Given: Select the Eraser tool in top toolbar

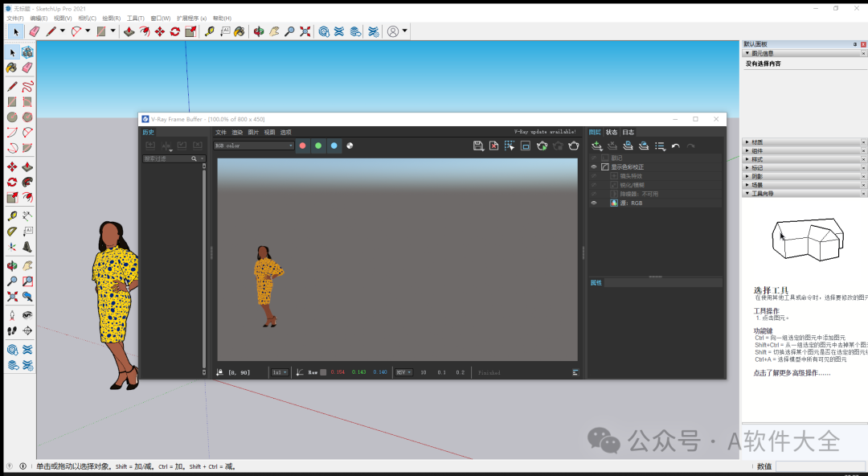Looking at the screenshot, I should pyautogui.click(x=35, y=31).
